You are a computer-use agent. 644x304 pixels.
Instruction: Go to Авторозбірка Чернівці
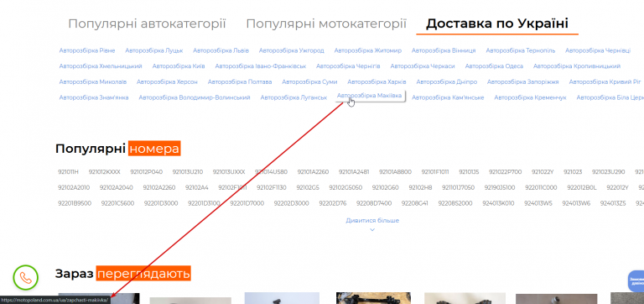point(598,50)
